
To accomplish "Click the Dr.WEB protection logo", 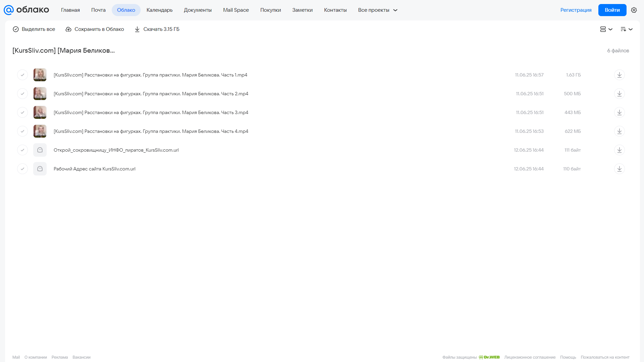I will (x=489, y=357).
